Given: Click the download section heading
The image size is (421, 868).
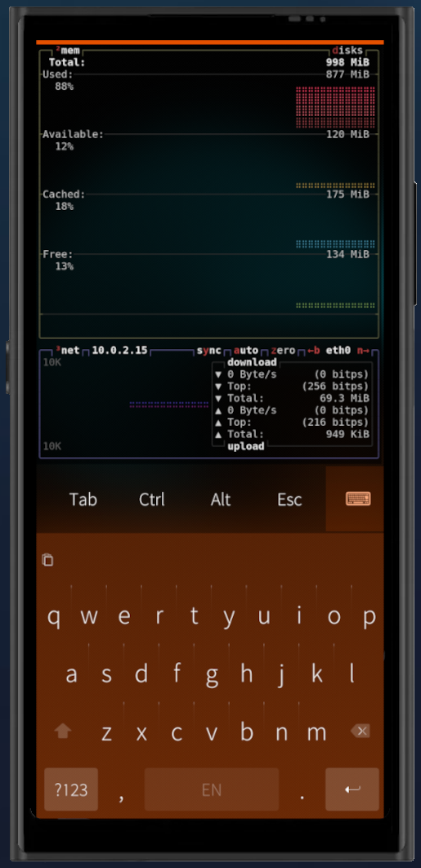Looking at the screenshot, I should tap(252, 363).
